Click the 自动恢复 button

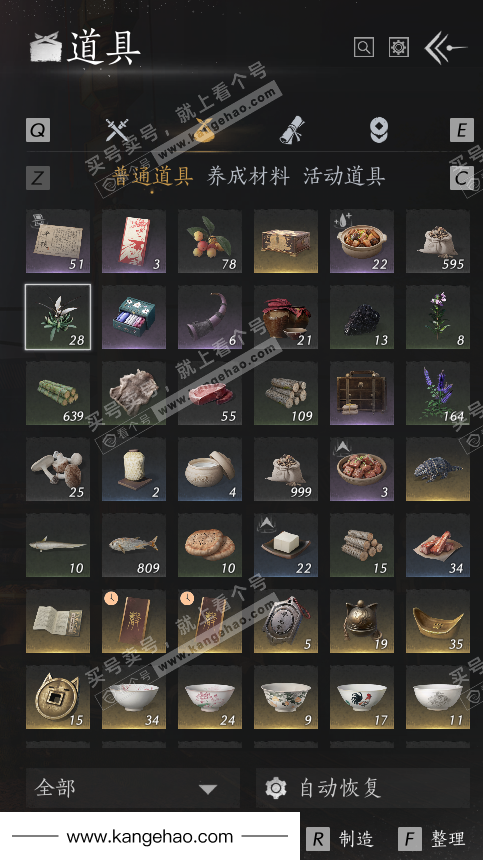point(363,788)
